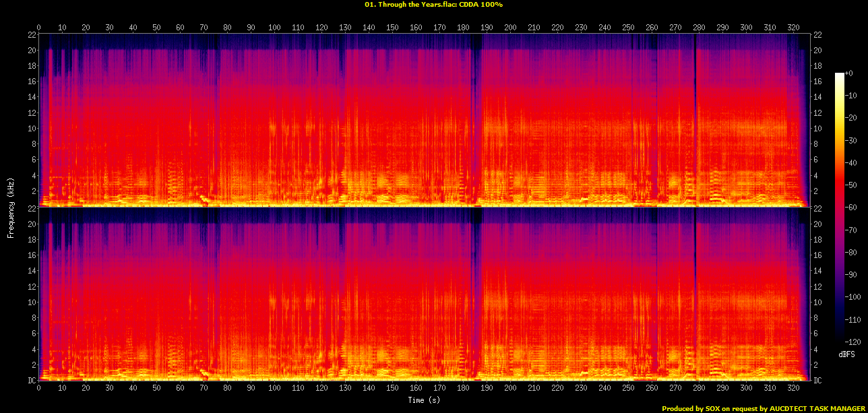This screenshot has height=413, width=868.
Task: Click the 0 second tick on top time axis
Action: tap(39, 28)
